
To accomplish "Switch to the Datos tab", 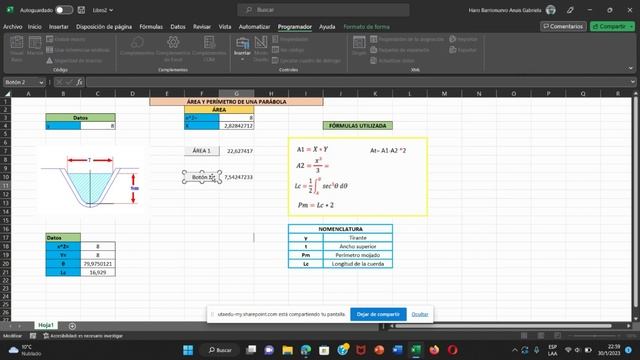I will (x=178, y=27).
